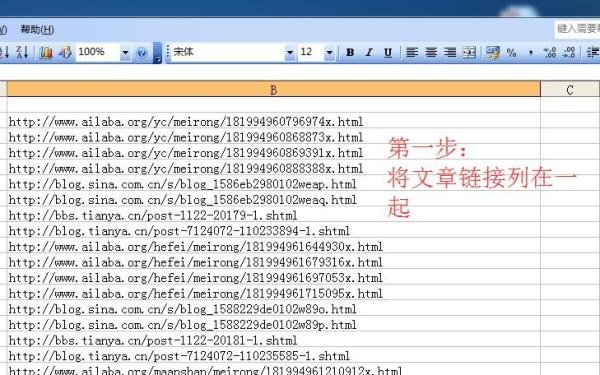The width and height of the screenshot is (600, 375).
Task: Select cell with post-7124072-110235585-1.shtml
Action: 274,356
